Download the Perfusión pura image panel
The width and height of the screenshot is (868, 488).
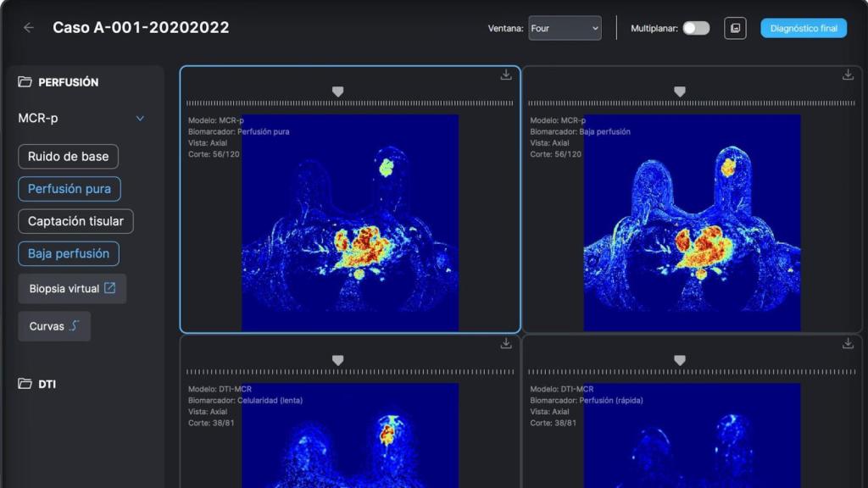(x=506, y=75)
